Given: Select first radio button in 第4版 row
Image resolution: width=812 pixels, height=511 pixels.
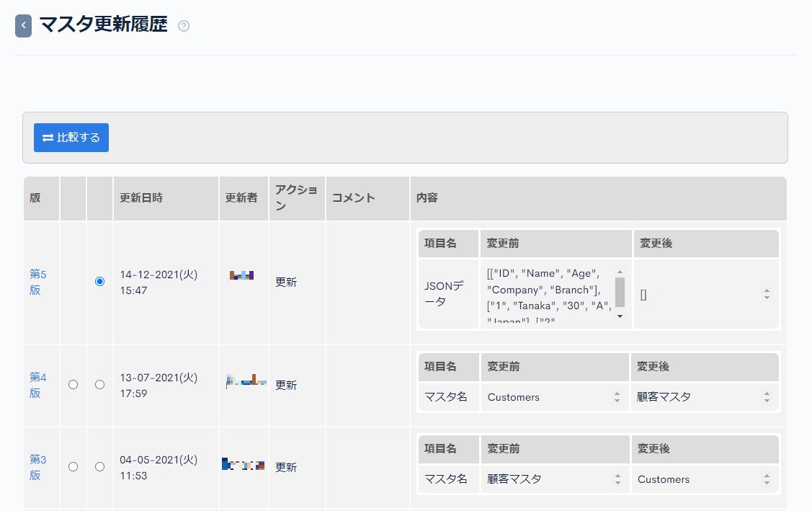Looking at the screenshot, I should point(73,385).
